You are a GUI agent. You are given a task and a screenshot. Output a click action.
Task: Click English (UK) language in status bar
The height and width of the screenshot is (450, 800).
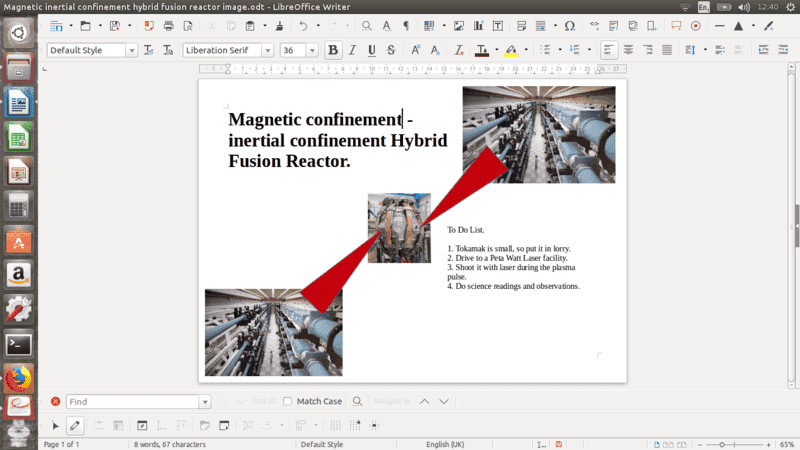[x=444, y=444]
